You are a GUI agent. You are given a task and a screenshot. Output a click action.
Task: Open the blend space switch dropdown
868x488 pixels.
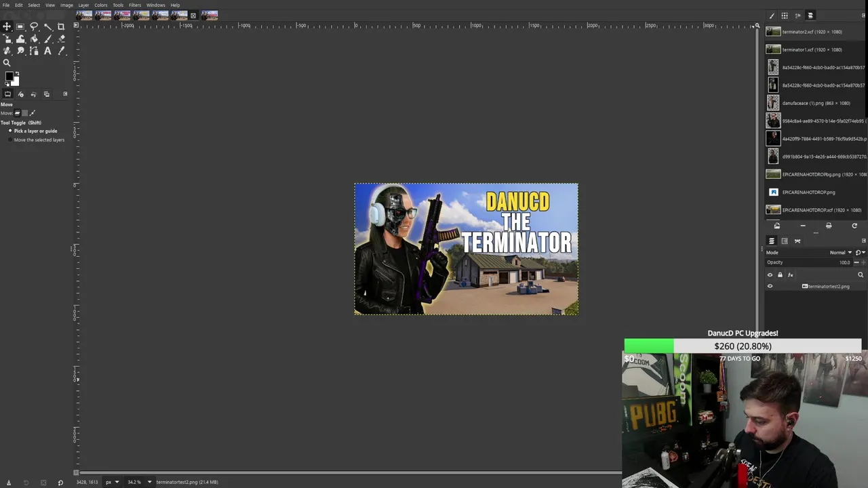click(x=860, y=252)
